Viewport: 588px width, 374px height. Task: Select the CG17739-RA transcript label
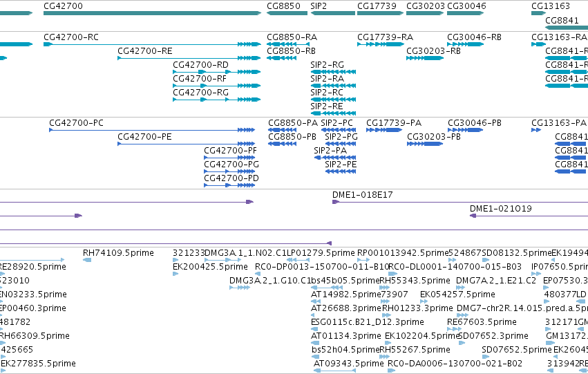[385, 37]
